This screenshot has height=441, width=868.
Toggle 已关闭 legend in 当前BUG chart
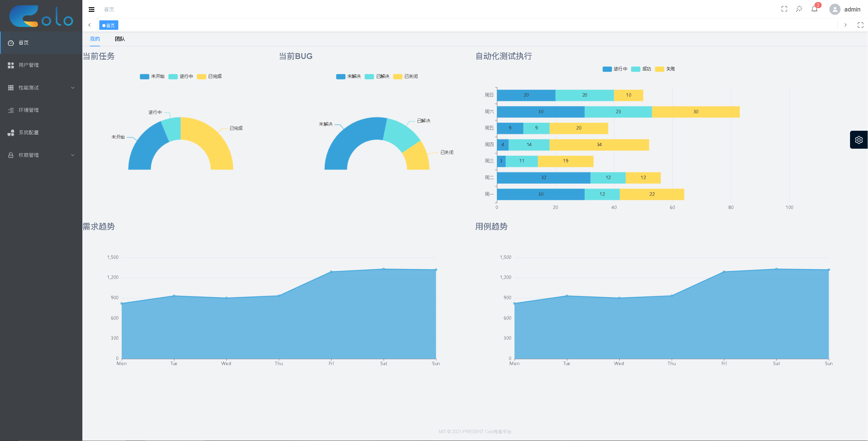(405, 77)
